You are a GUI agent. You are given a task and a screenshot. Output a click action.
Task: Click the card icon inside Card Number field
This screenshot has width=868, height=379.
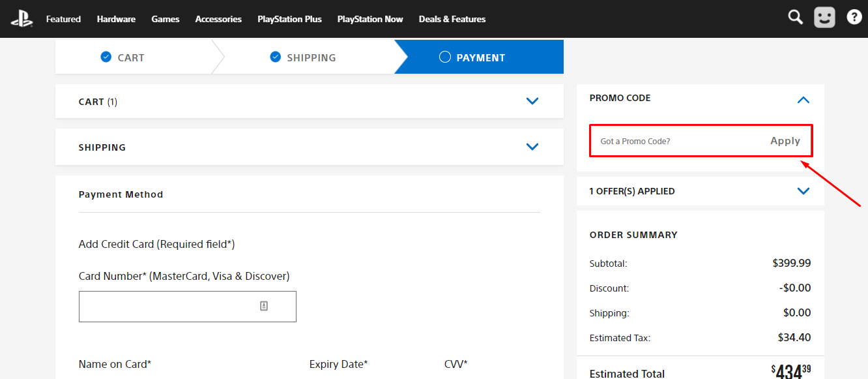[264, 306]
